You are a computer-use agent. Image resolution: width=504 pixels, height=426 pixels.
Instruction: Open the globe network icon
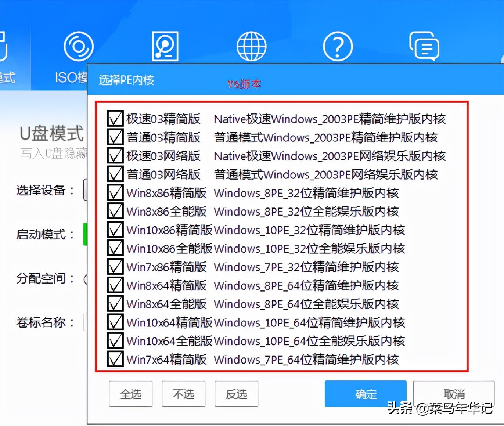coord(252,45)
